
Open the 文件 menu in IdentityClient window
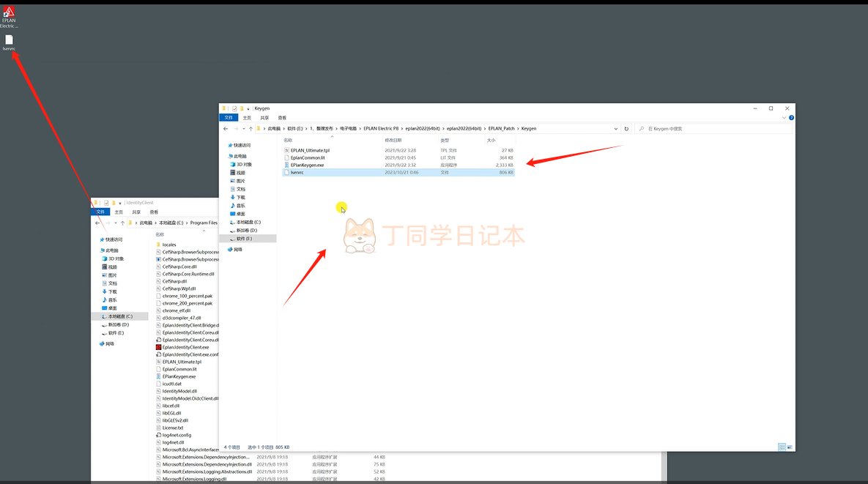pyautogui.click(x=100, y=212)
